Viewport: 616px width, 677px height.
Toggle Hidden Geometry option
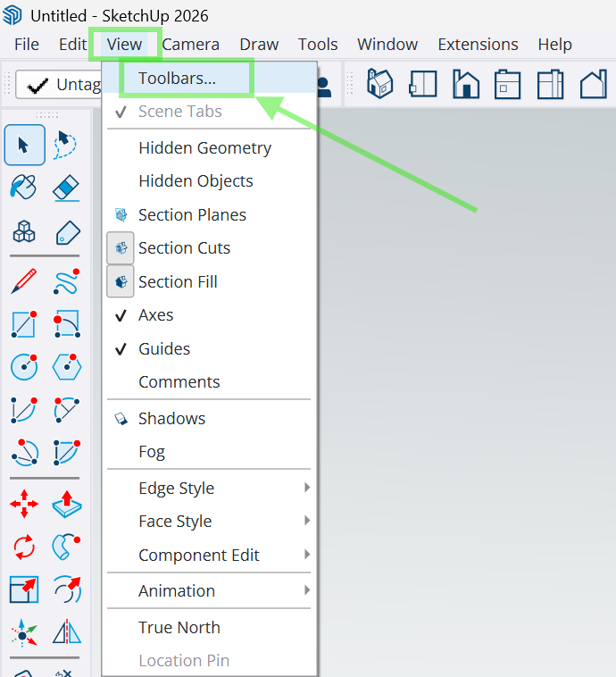click(210, 148)
